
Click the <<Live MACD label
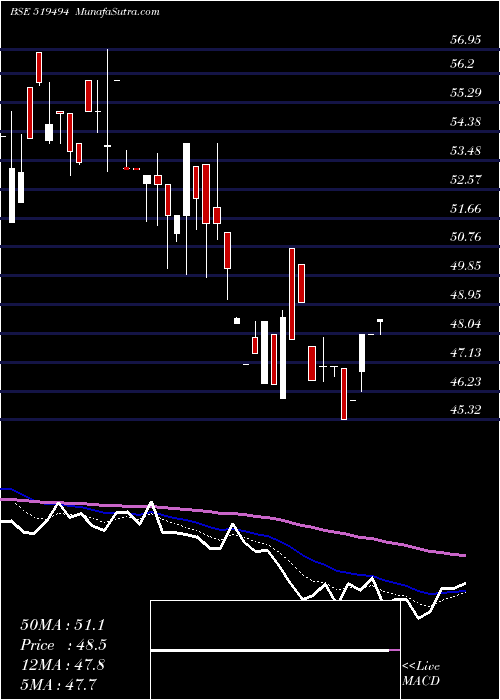[x=421, y=674]
